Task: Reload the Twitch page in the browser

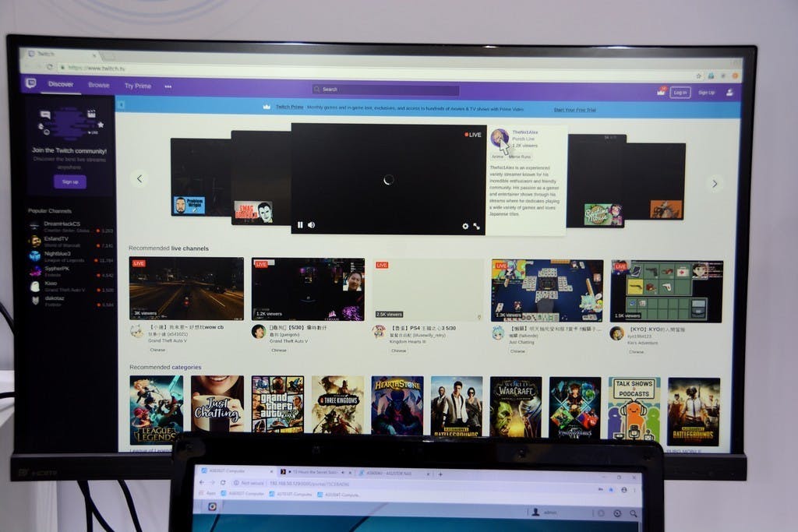Action: click(x=49, y=67)
